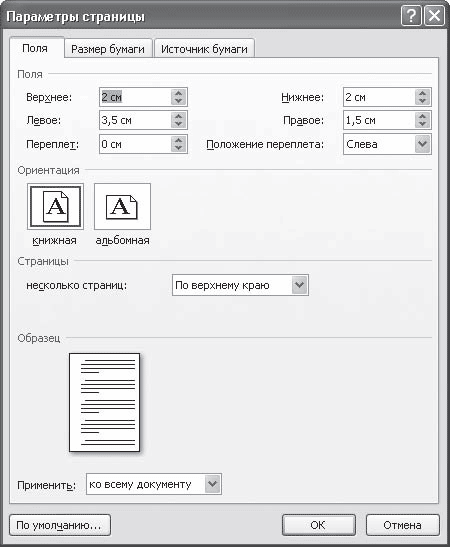The height and width of the screenshot is (547, 450).
Task: Click the Отмена button
Action: 402,525
